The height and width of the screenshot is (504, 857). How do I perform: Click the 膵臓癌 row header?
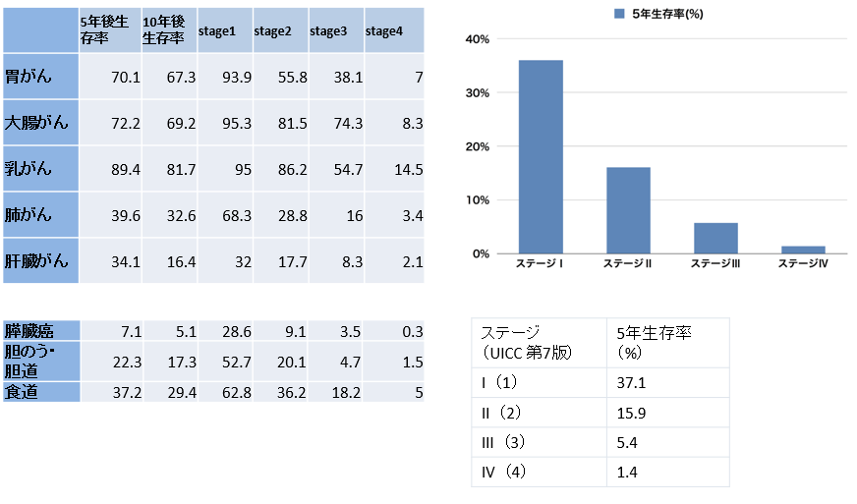pyautogui.click(x=41, y=331)
